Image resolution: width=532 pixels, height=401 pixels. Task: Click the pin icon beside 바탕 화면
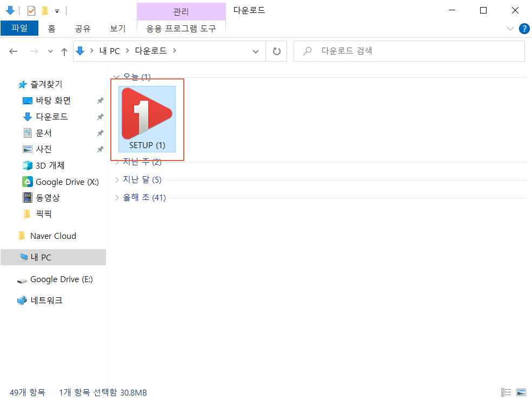point(100,101)
